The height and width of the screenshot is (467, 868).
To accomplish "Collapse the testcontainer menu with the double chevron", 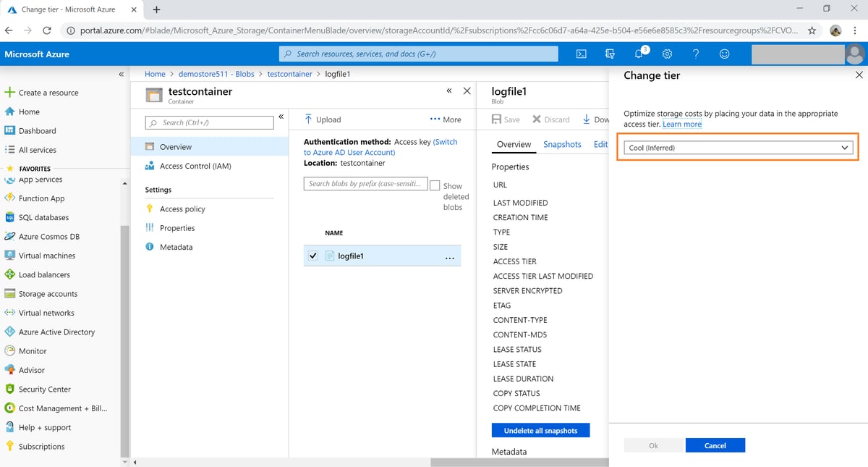I will [x=281, y=117].
